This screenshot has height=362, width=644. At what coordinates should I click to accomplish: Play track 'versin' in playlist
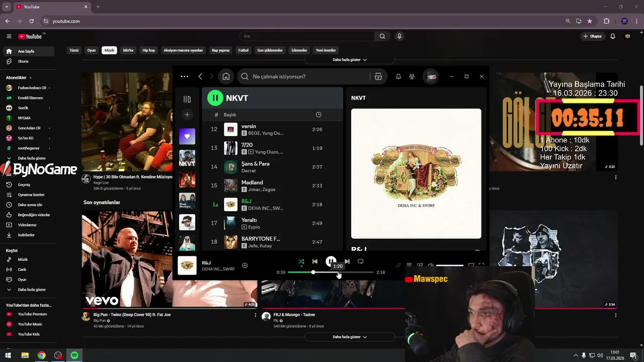[272, 129]
